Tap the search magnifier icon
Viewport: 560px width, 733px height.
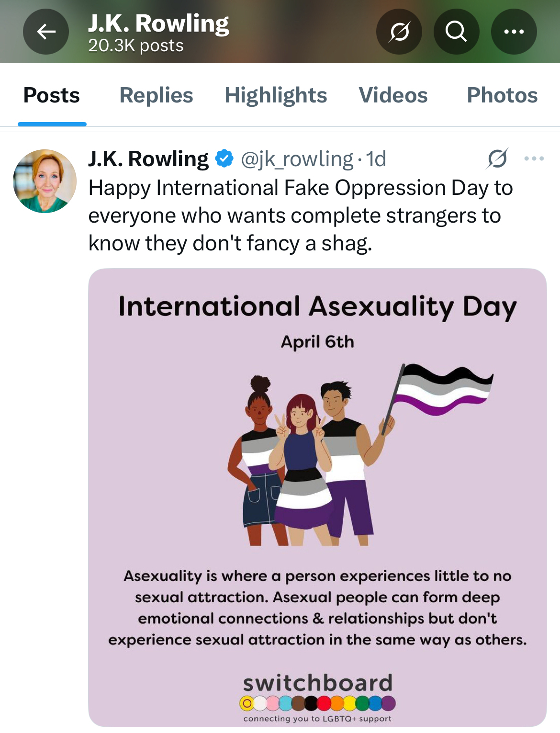[x=456, y=32]
